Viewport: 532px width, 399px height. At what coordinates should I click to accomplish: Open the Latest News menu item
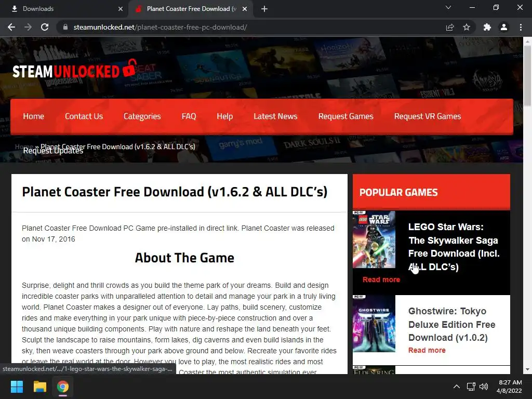(275, 116)
